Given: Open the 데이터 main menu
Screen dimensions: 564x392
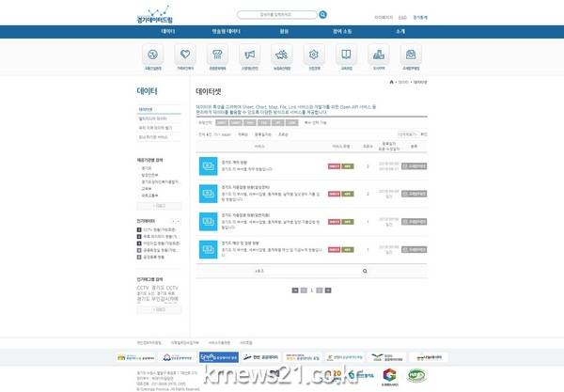Looking at the screenshot, I should pos(168,31).
